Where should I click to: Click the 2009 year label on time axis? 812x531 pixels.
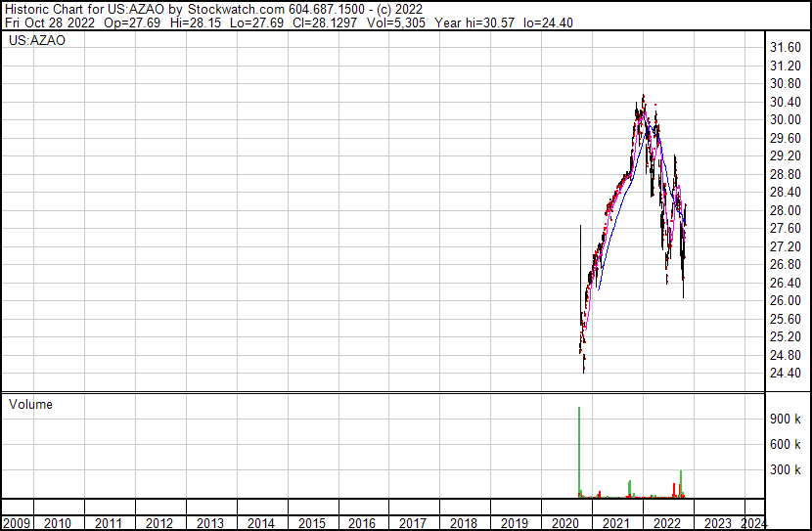click(17, 523)
